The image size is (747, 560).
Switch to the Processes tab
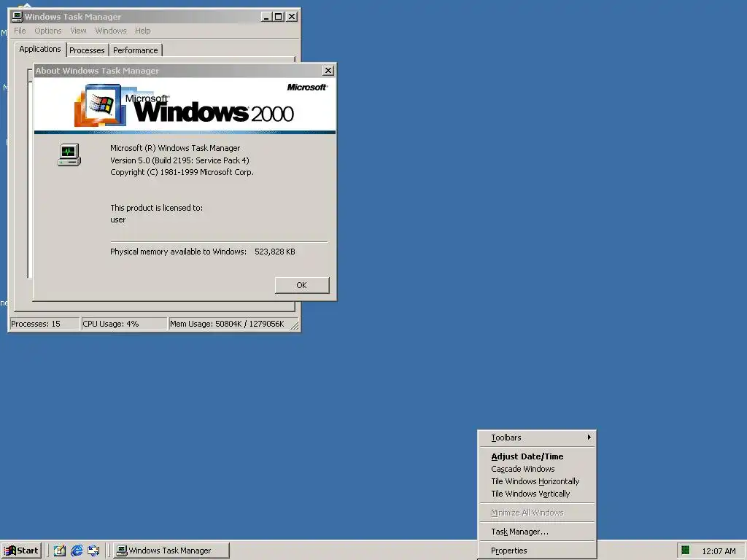(87, 50)
